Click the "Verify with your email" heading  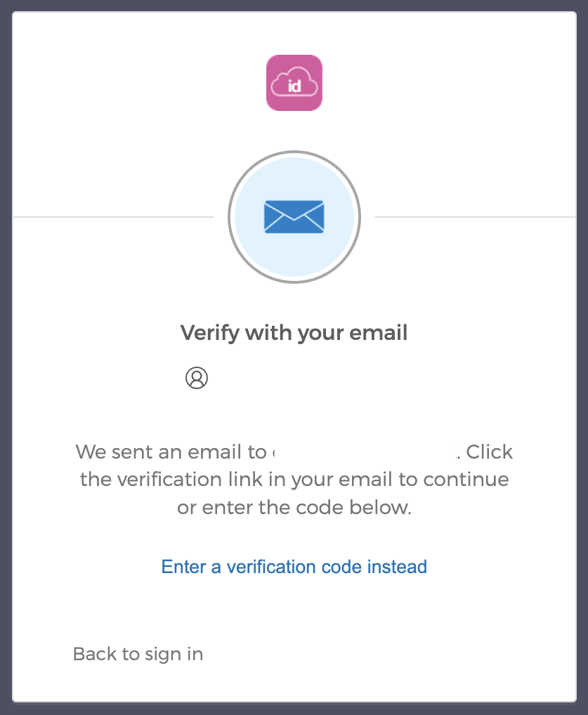click(x=294, y=333)
